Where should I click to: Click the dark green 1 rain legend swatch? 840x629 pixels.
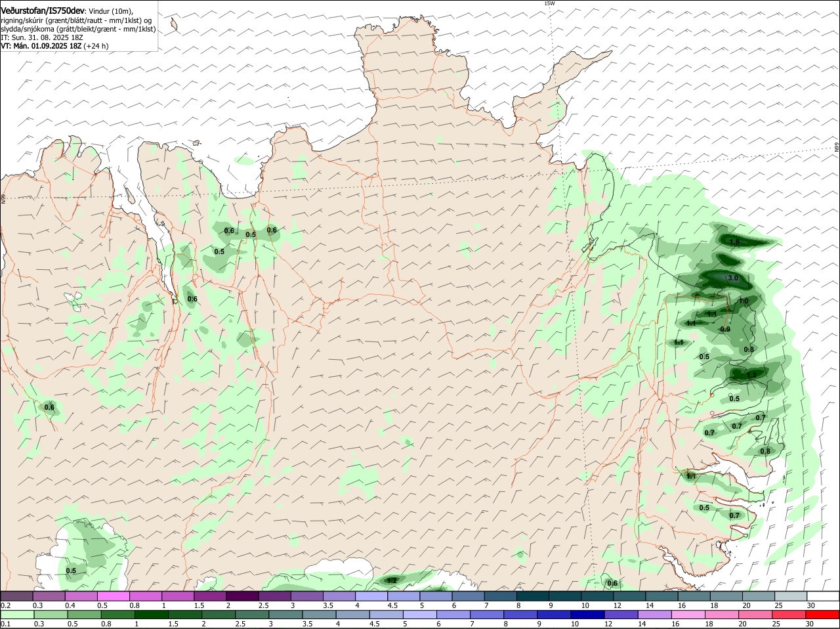tap(151, 615)
